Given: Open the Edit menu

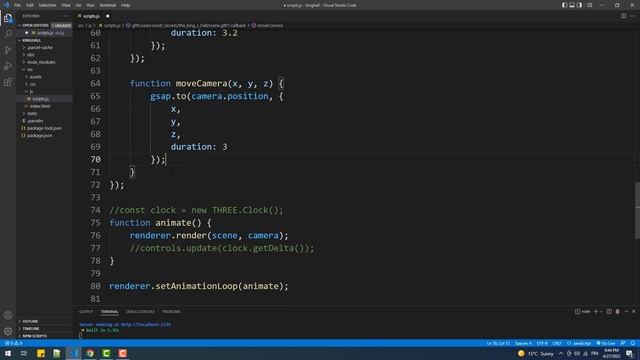Looking at the screenshot, I should coord(30,5).
